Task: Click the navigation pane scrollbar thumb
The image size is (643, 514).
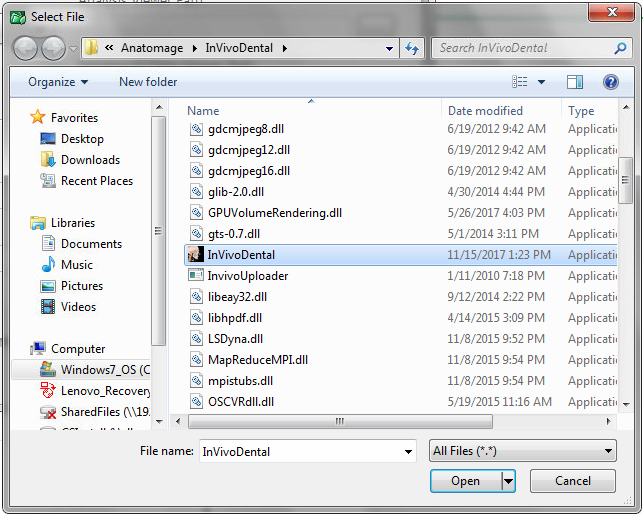Action: click(158, 231)
